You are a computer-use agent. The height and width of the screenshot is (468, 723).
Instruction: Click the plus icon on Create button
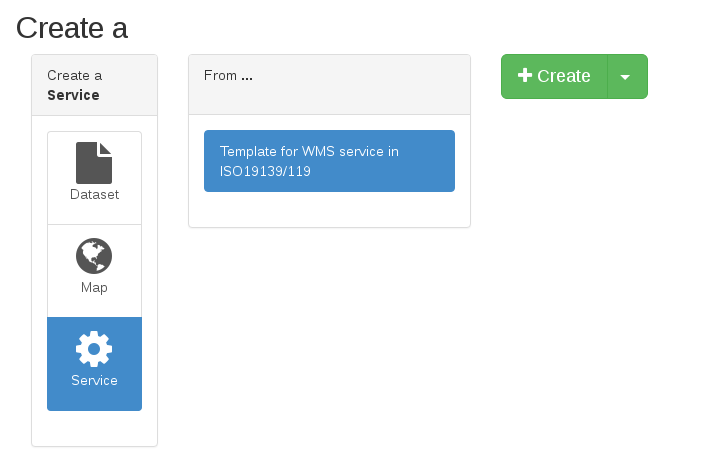(x=525, y=76)
